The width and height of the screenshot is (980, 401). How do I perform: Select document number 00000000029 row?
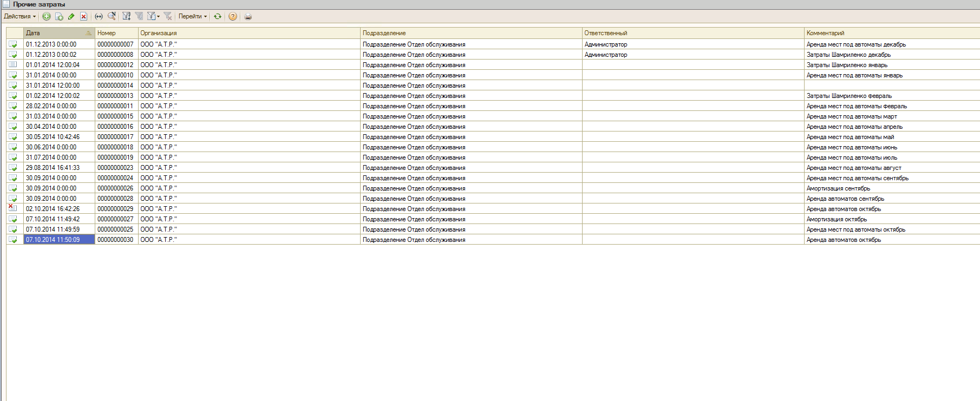coord(115,209)
